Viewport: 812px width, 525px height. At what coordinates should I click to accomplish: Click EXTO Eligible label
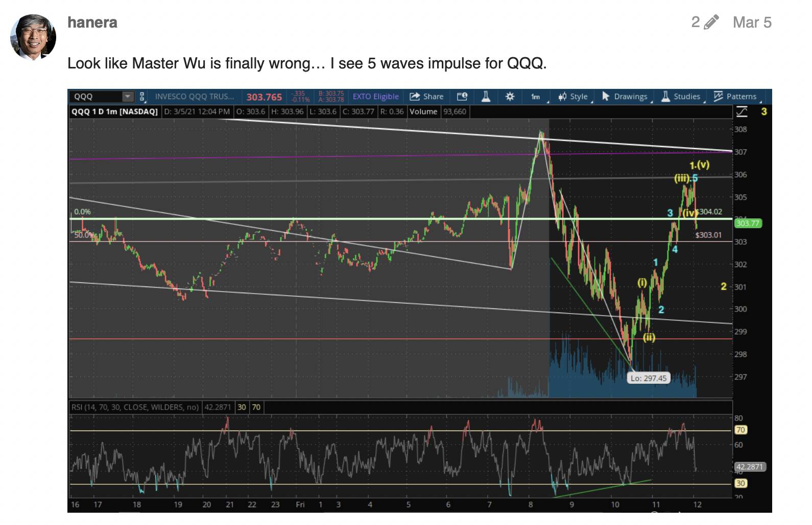tap(375, 97)
